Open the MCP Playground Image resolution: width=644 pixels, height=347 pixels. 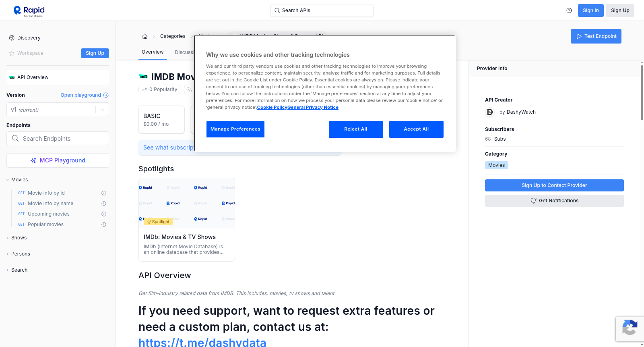click(58, 160)
